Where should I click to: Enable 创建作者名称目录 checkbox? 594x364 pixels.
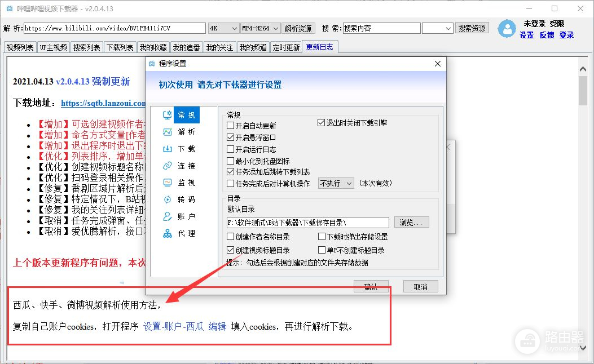pyautogui.click(x=230, y=237)
